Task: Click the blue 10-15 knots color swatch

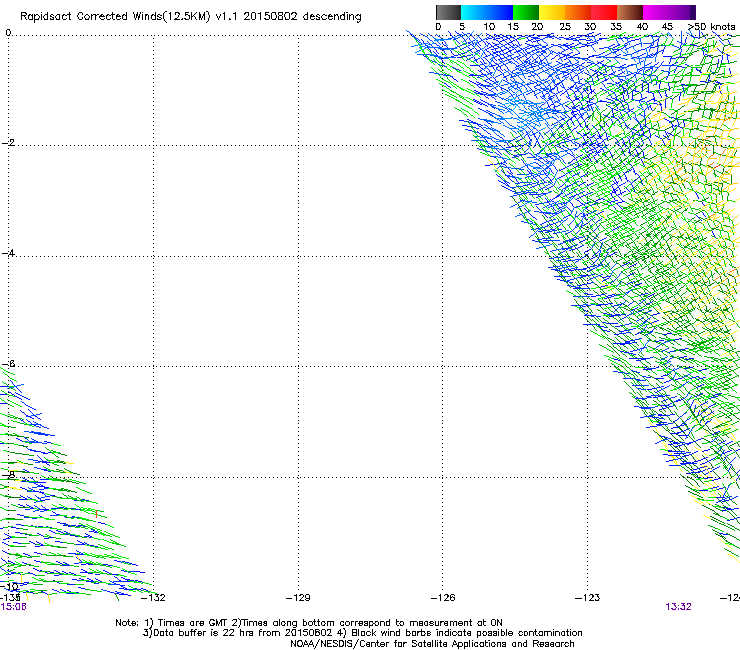Action: [499, 12]
